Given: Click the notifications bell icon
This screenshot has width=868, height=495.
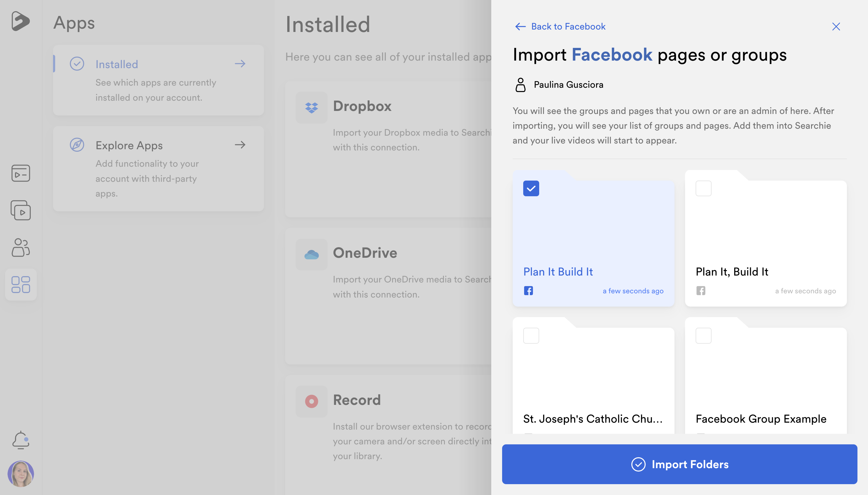Looking at the screenshot, I should point(21,440).
